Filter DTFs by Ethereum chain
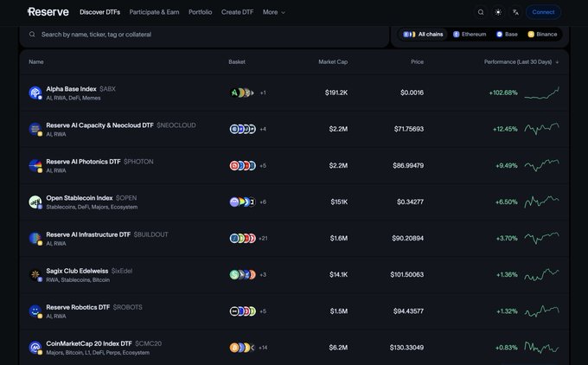 point(470,34)
